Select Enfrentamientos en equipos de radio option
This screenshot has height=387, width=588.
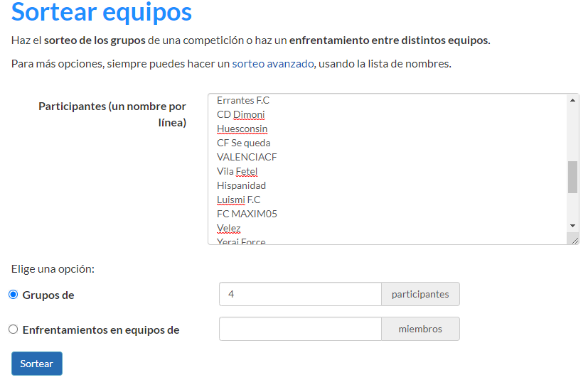click(x=14, y=329)
